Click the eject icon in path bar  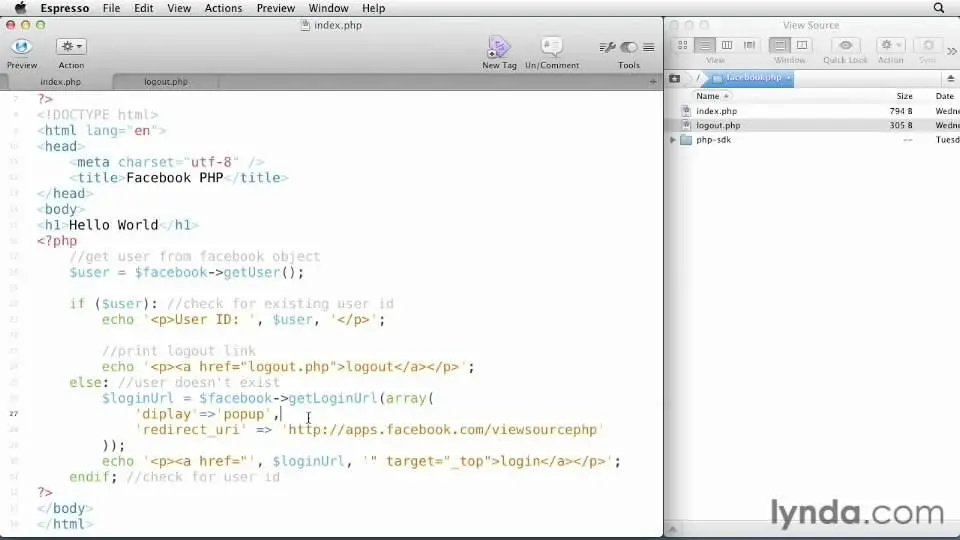click(950, 78)
